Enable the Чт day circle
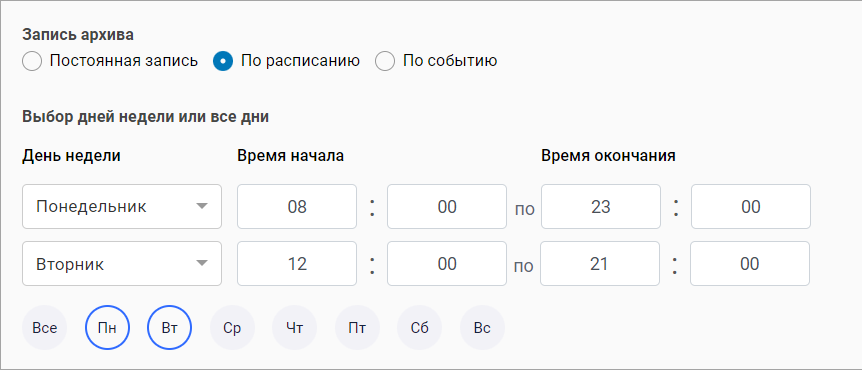The width and height of the screenshot is (862, 370). click(x=295, y=328)
